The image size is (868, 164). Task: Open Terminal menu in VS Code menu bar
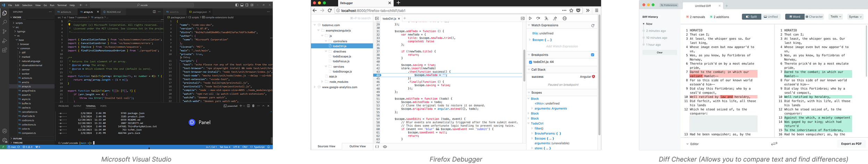tap(62, 5)
